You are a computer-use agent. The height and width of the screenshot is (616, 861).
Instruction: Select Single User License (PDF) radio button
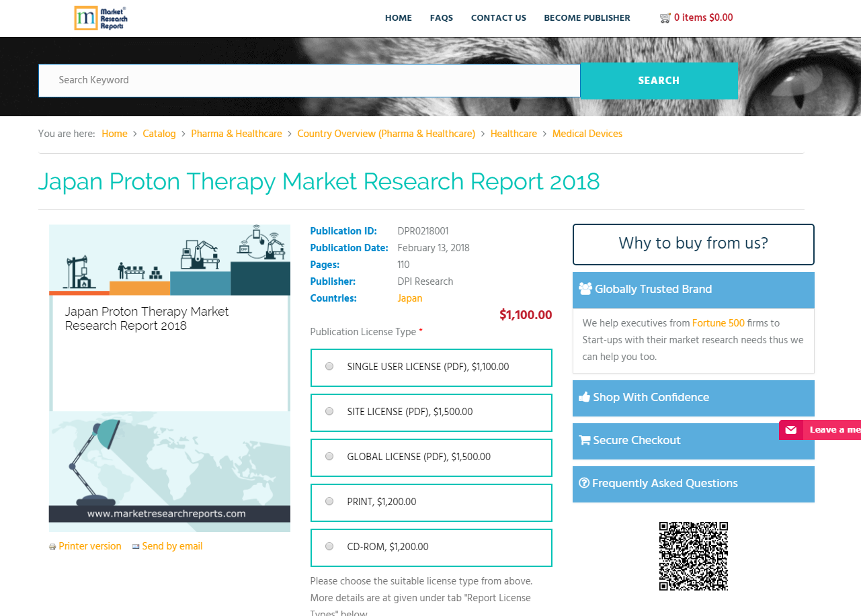tap(329, 367)
